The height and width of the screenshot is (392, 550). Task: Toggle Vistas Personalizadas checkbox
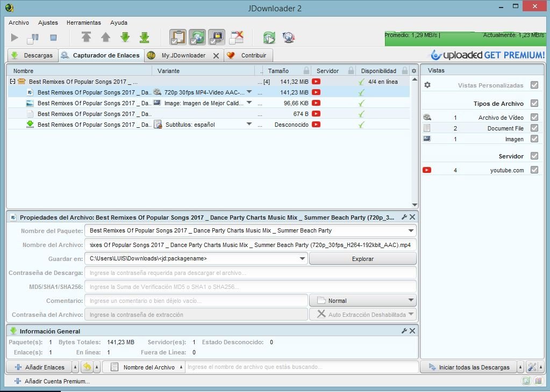pos(534,85)
